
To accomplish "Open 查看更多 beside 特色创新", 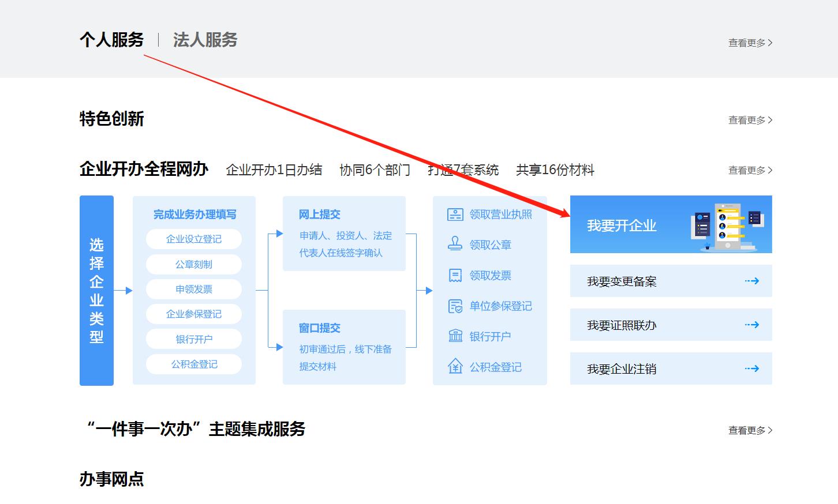I will click(750, 120).
